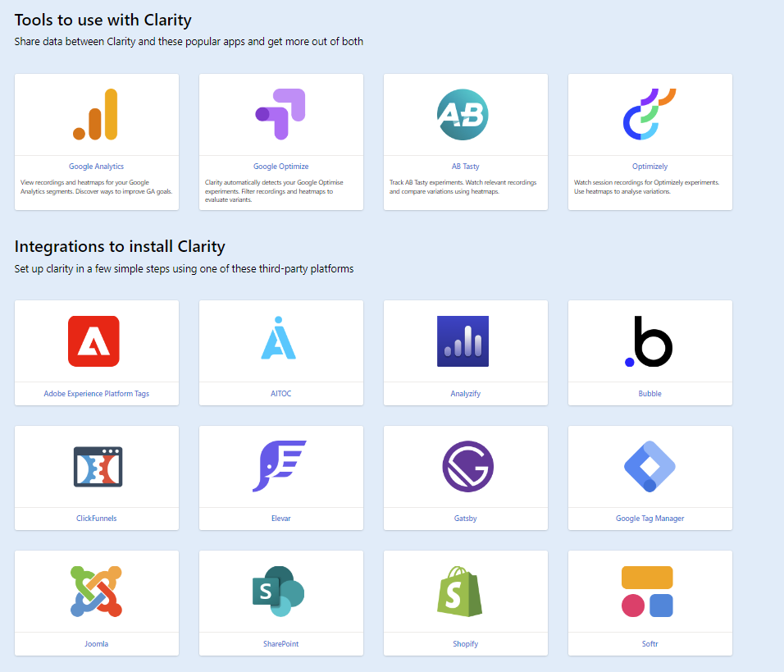Click the Analyzify bar graph logo
The image size is (784, 672).
pos(463,341)
